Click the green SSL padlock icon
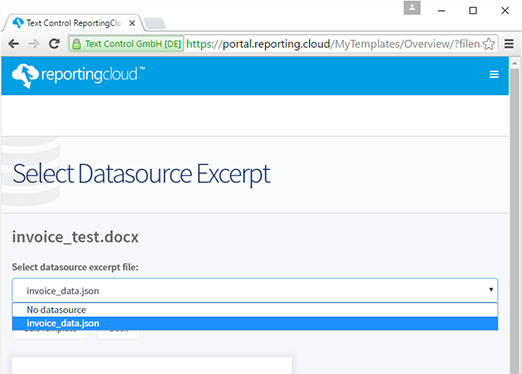The width and height of the screenshot is (522, 374). pyautogui.click(x=77, y=44)
